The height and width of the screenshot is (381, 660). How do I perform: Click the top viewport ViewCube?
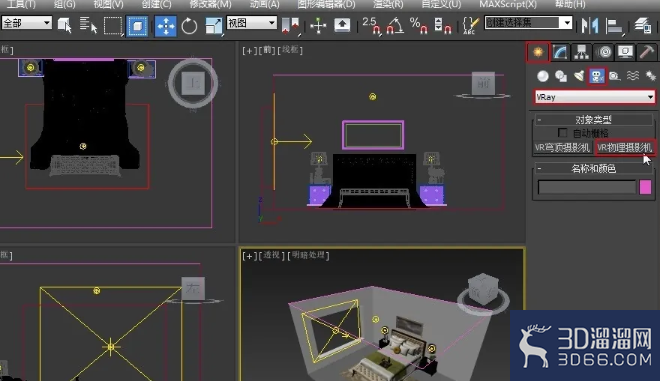coord(193,83)
